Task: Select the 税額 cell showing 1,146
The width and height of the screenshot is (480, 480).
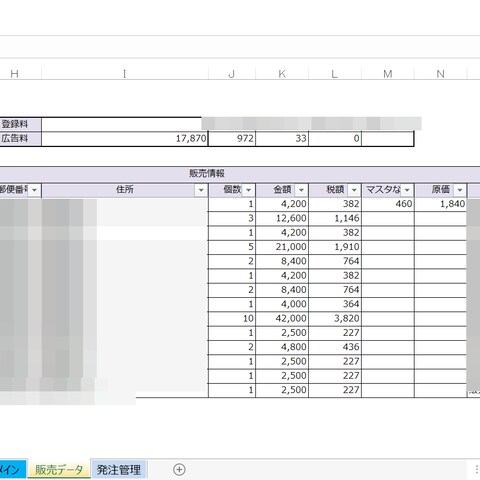Action: coord(335,218)
